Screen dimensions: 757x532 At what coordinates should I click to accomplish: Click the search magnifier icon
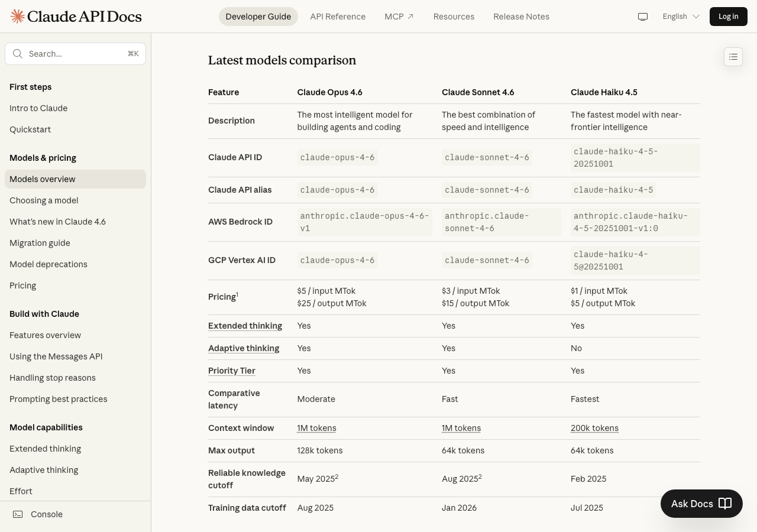[x=18, y=54]
